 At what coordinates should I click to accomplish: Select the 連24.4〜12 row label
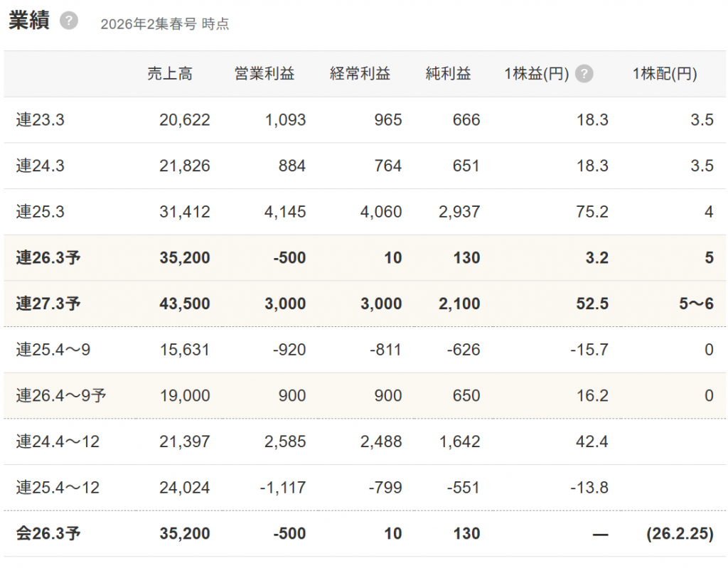coord(58,441)
